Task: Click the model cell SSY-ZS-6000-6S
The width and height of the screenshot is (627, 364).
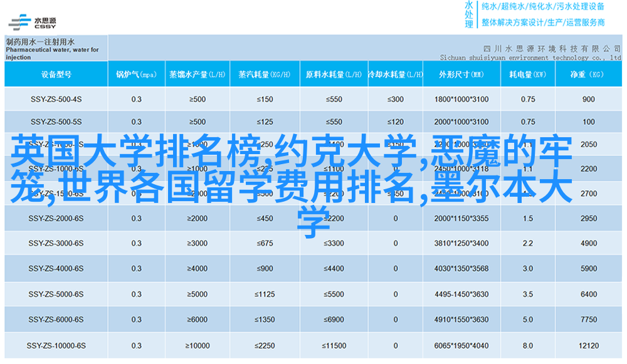Action: (x=56, y=320)
